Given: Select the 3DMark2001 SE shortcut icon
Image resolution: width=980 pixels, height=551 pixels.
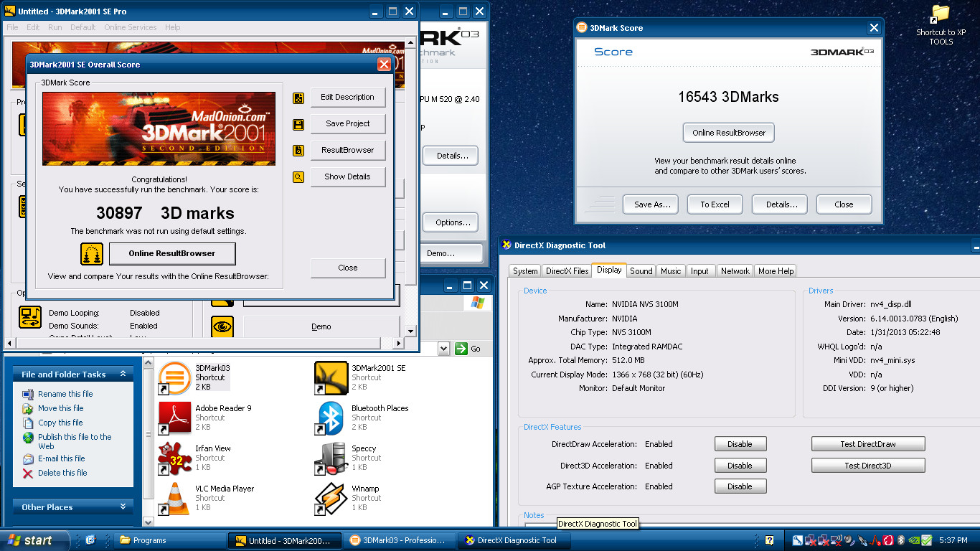Looking at the screenshot, I should pyautogui.click(x=331, y=377).
